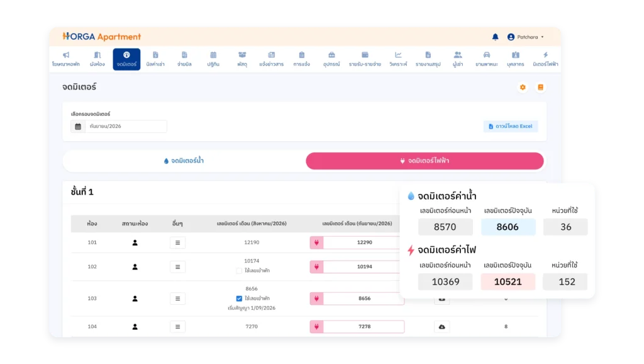Check ใช้เลขเข้าพัก checkbox for room 102
644x364 pixels.
point(239,271)
